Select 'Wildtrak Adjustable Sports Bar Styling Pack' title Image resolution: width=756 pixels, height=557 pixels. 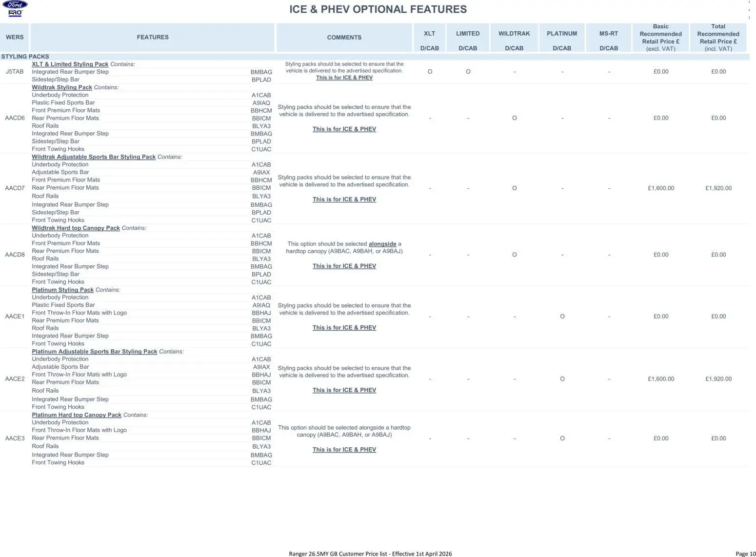[94, 157]
